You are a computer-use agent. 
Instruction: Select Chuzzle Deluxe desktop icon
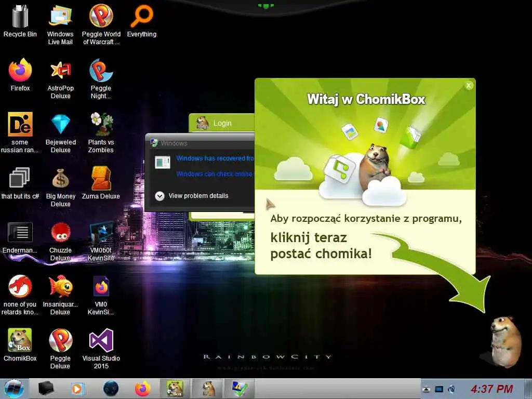tap(60, 241)
